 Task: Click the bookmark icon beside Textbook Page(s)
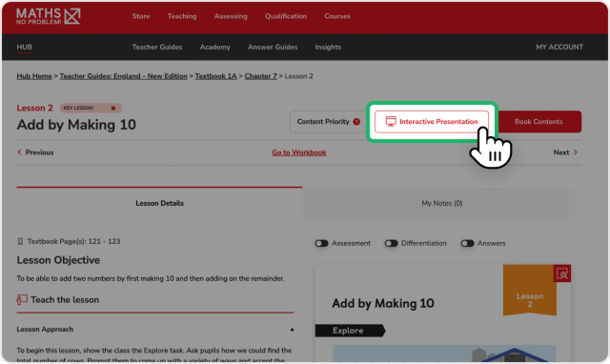point(20,241)
